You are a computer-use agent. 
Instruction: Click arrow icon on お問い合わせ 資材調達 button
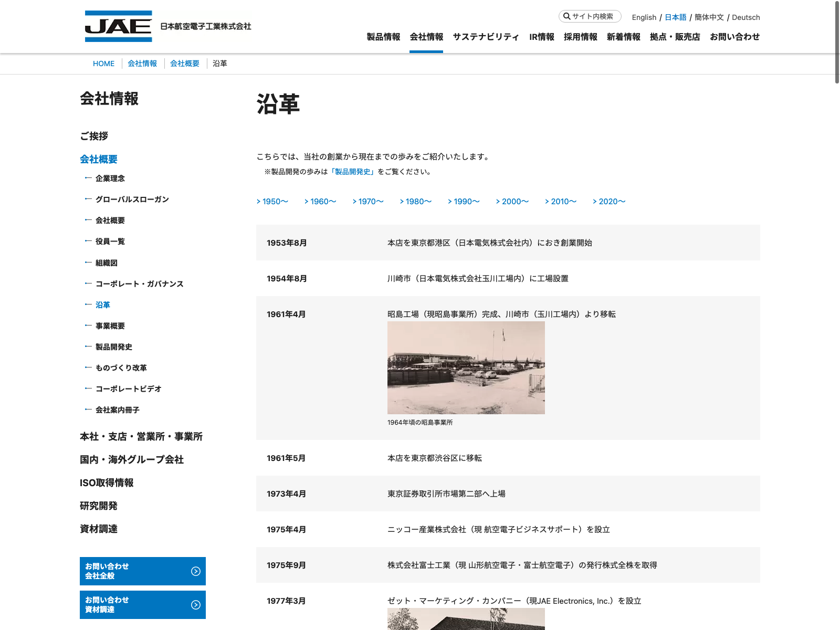[x=196, y=605]
